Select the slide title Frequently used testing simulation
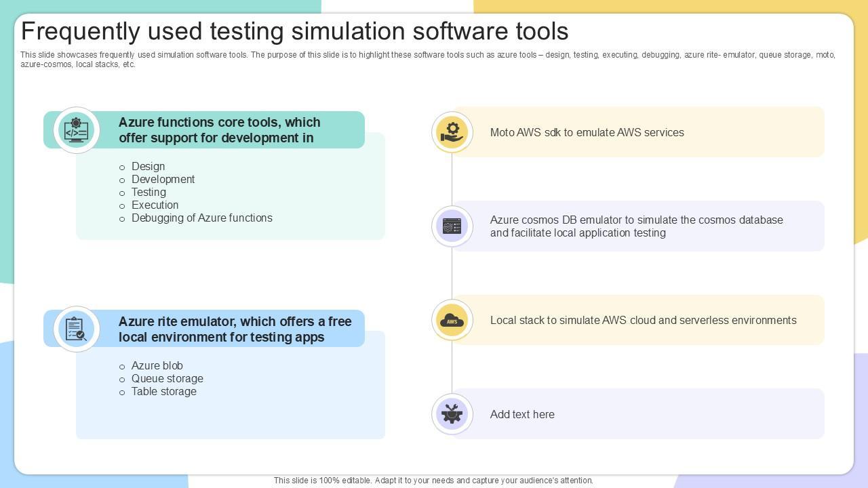The image size is (868, 488). (x=294, y=31)
